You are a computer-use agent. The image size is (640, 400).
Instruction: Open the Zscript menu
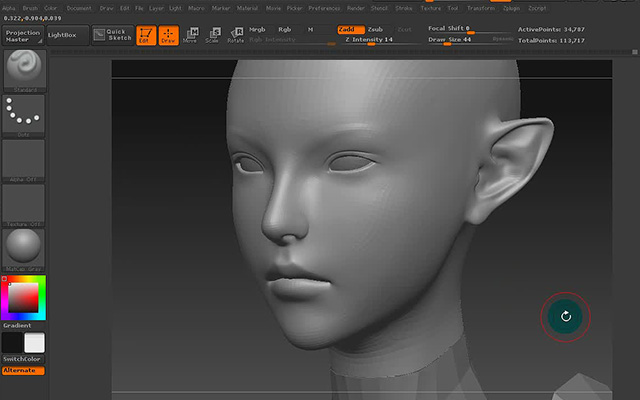[537, 8]
